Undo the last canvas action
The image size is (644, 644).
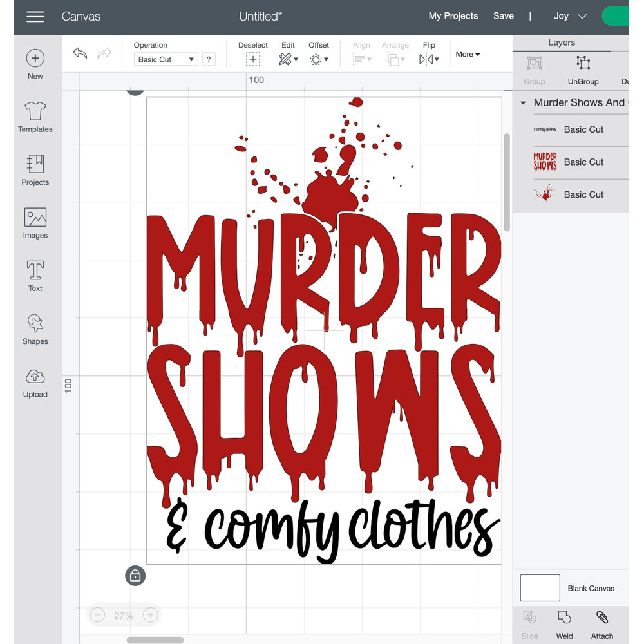(80, 54)
